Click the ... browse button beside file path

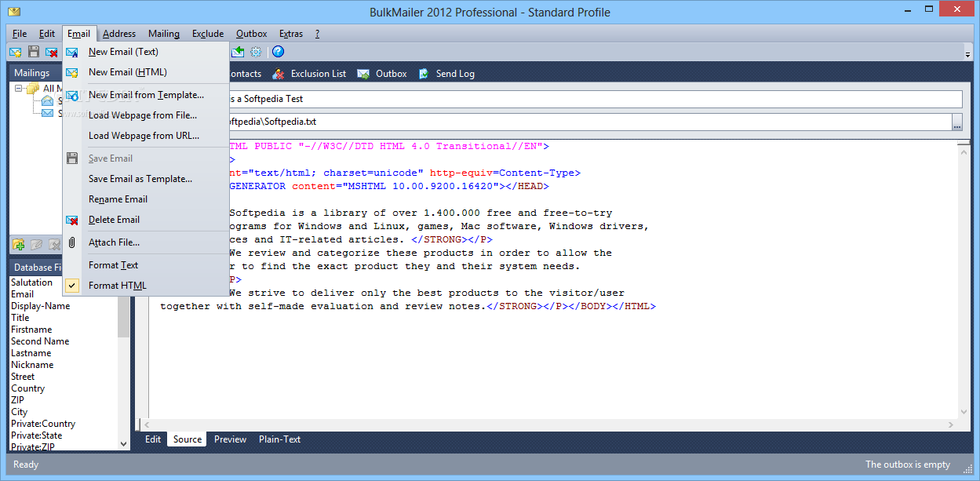coord(957,122)
